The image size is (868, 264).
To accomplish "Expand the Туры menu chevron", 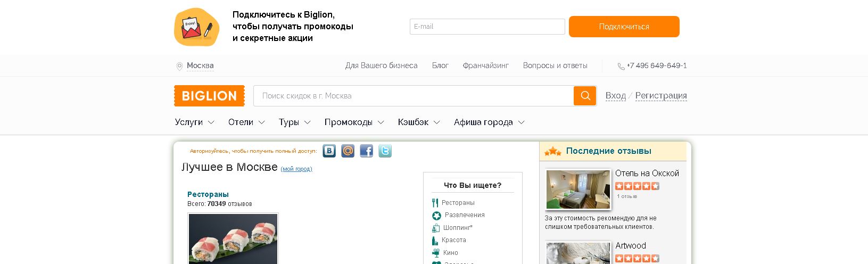I will pyautogui.click(x=307, y=122).
